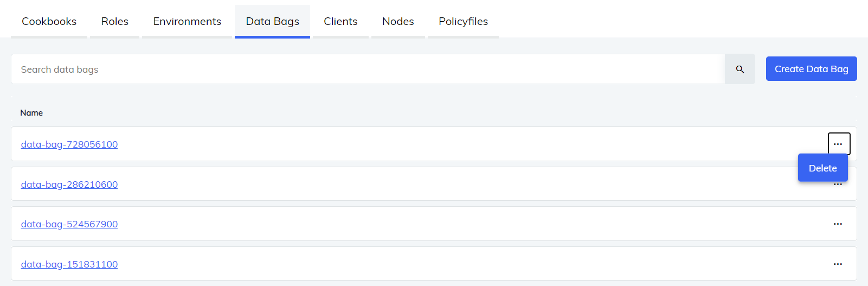Open the data-bag-151831100 link
This screenshot has height=286, width=868.
(69, 264)
